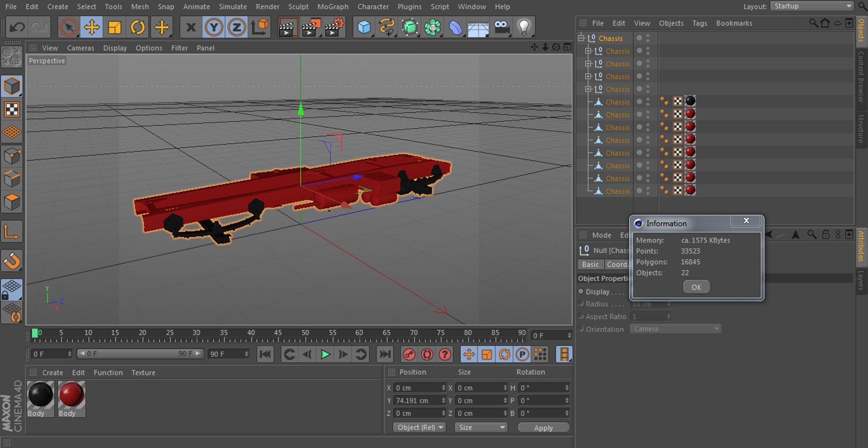The image size is (868, 448).
Task: Open the Cameras viewport menu
Action: (x=80, y=48)
